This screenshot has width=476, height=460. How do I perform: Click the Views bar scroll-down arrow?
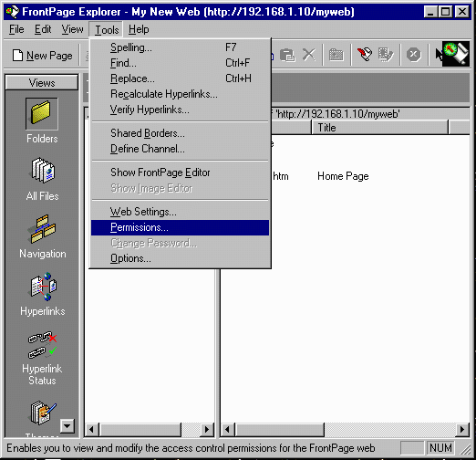coord(67,426)
